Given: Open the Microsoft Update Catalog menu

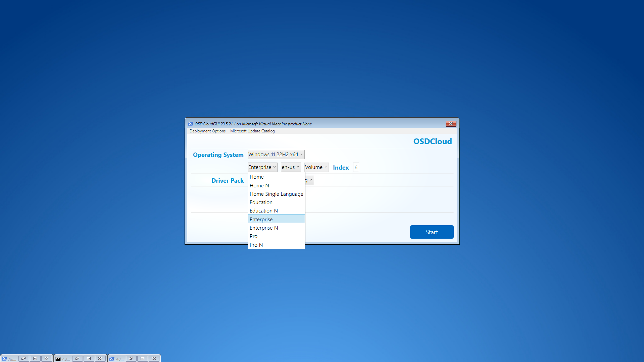Looking at the screenshot, I should click(x=252, y=131).
